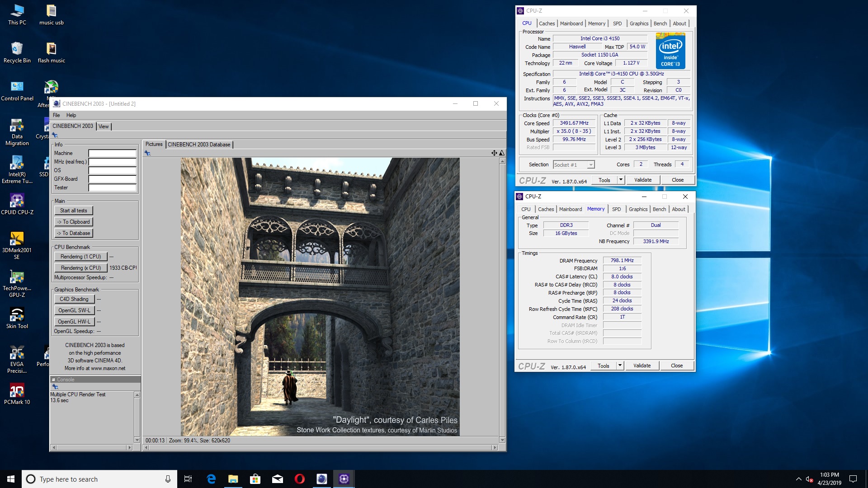Click the console panel scroll down arrow
Viewport: 868px width, 488px height.
(x=137, y=440)
